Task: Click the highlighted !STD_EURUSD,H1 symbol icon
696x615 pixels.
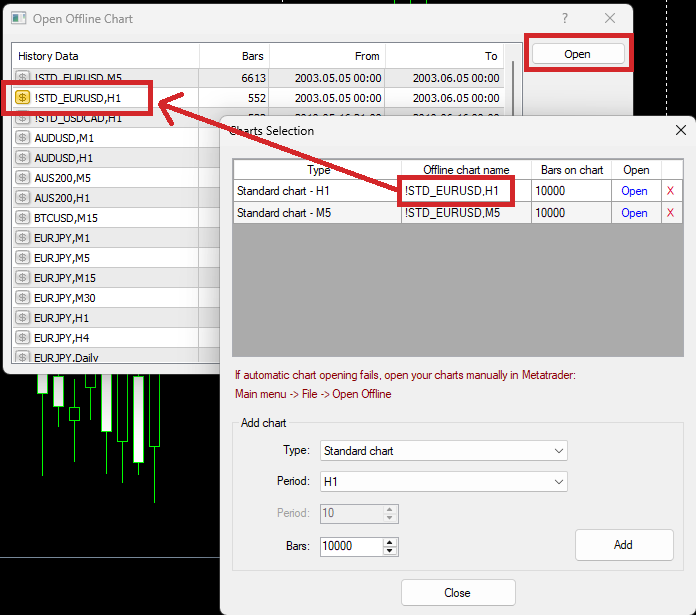Action: (22, 97)
